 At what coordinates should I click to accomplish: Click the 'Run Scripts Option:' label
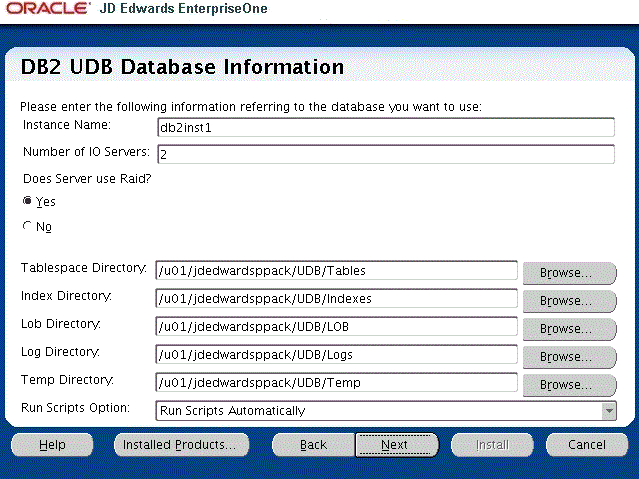(75, 408)
